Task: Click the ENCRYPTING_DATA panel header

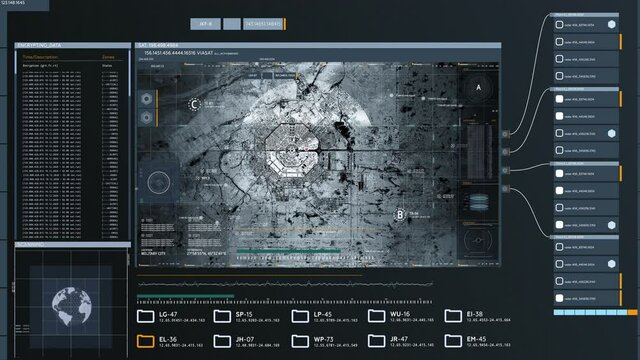Action: [73, 45]
